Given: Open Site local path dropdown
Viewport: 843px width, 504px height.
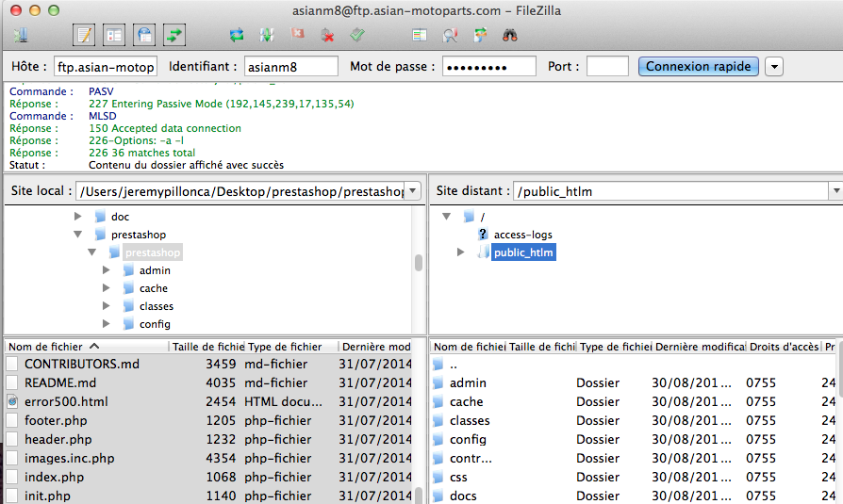Looking at the screenshot, I should click(412, 191).
